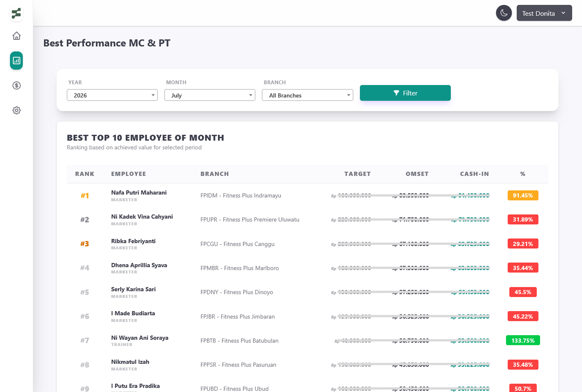Click the 29.21% percentage badge
Image resolution: width=582 pixels, height=392 pixels.
[x=523, y=244]
